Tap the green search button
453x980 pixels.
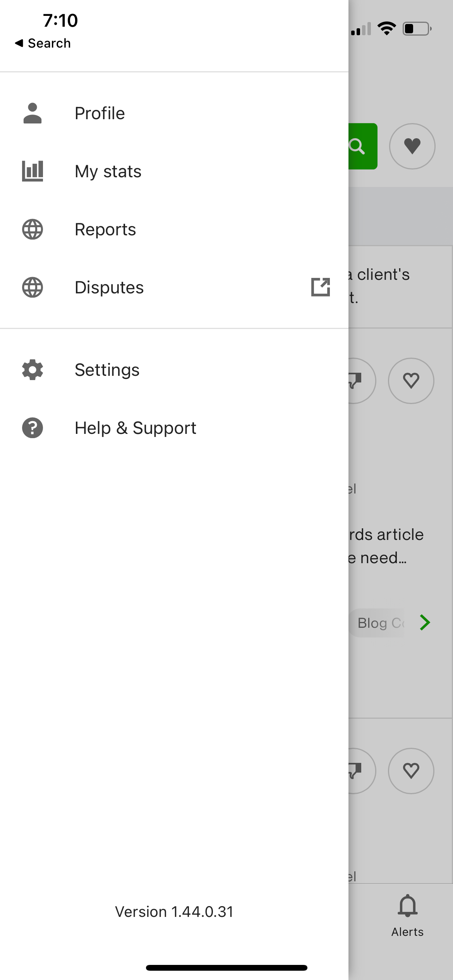click(362, 146)
